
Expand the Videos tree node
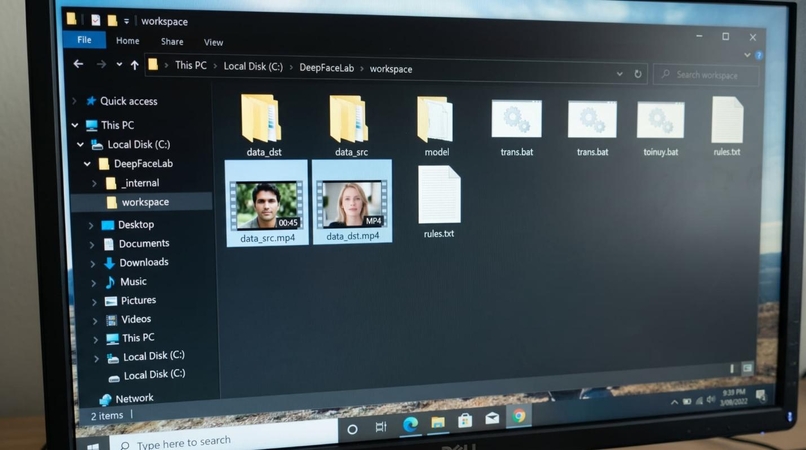click(95, 320)
